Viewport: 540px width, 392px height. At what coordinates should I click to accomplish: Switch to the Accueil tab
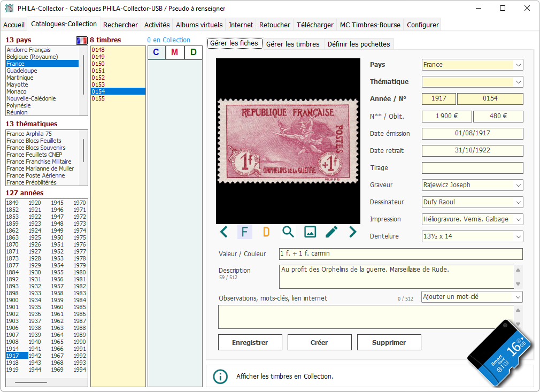coord(14,25)
